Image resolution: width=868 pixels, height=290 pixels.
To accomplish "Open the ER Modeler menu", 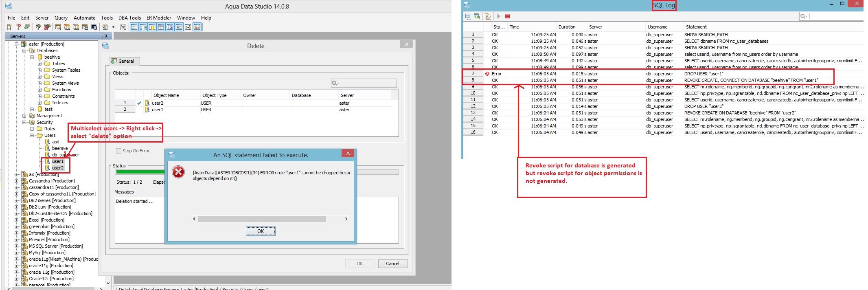I will click(159, 18).
